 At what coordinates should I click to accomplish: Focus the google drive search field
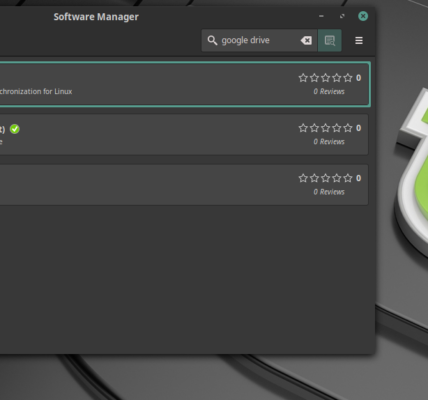tap(259, 40)
